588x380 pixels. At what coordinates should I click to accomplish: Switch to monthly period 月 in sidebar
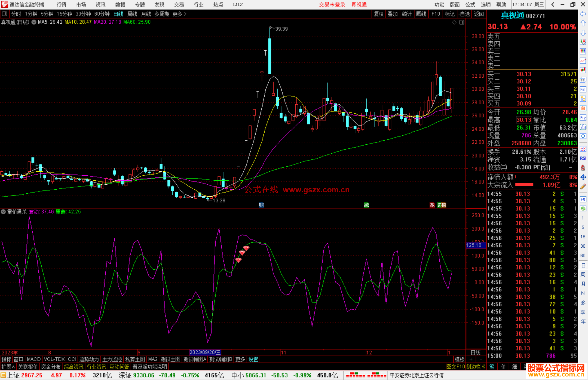tap(583, 284)
